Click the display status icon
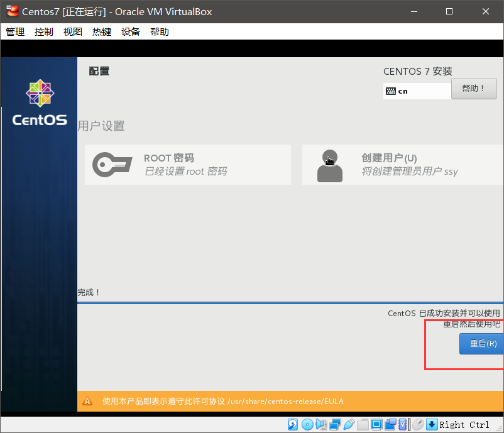 point(376,424)
